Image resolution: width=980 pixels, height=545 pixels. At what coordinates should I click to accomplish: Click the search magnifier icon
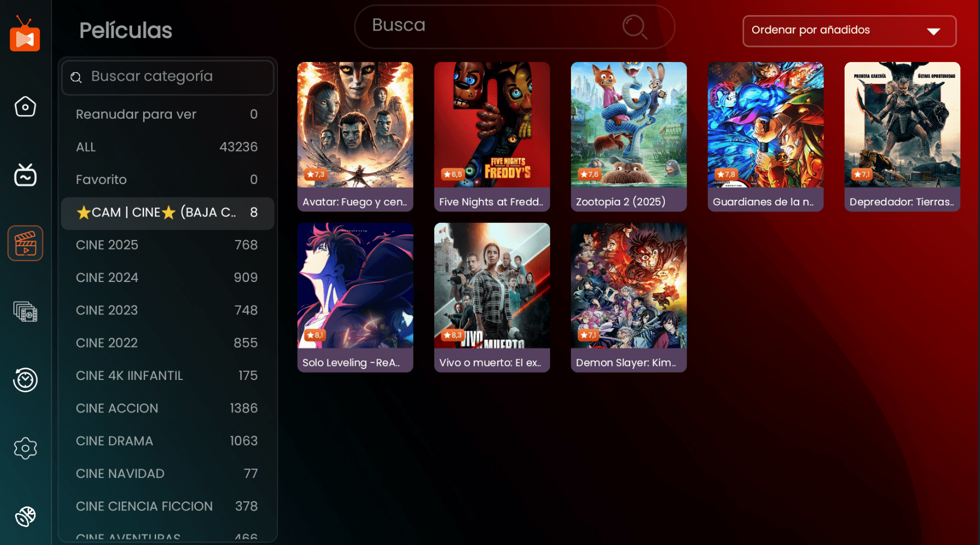point(635,27)
